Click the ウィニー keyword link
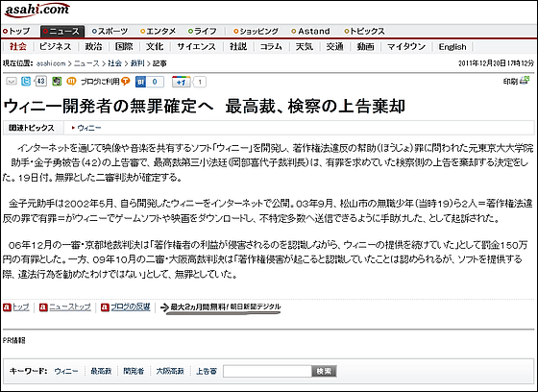This screenshot has width=538, height=392. 66,371
